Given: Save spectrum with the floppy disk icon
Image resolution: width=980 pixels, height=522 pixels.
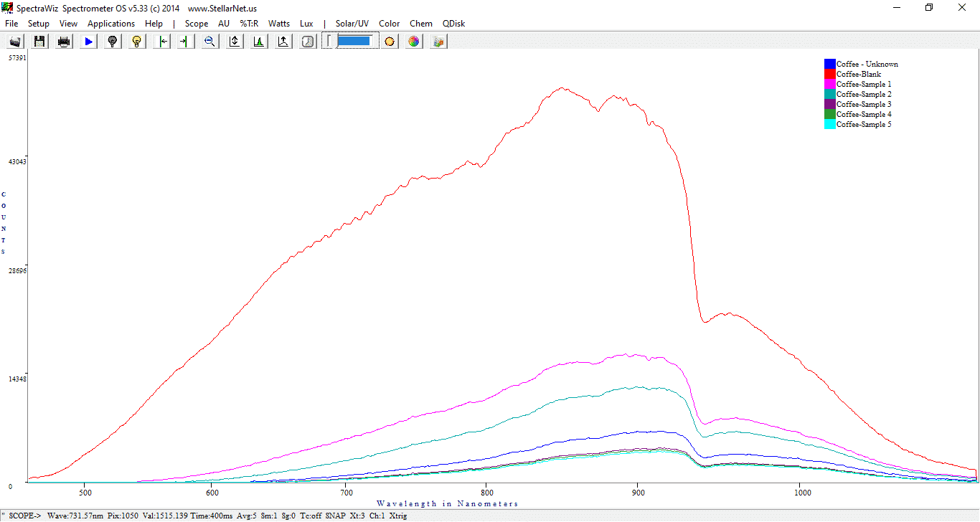Looking at the screenshot, I should pyautogui.click(x=39, y=42).
